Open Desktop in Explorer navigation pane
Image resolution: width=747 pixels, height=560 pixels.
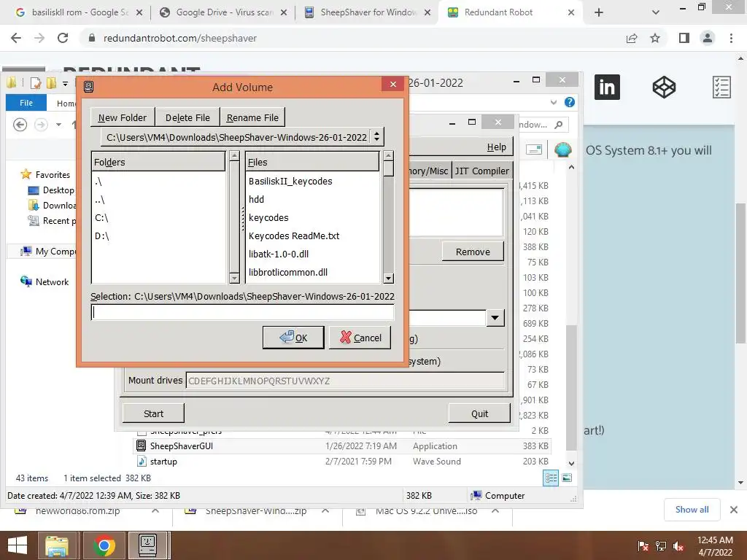(x=58, y=190)
